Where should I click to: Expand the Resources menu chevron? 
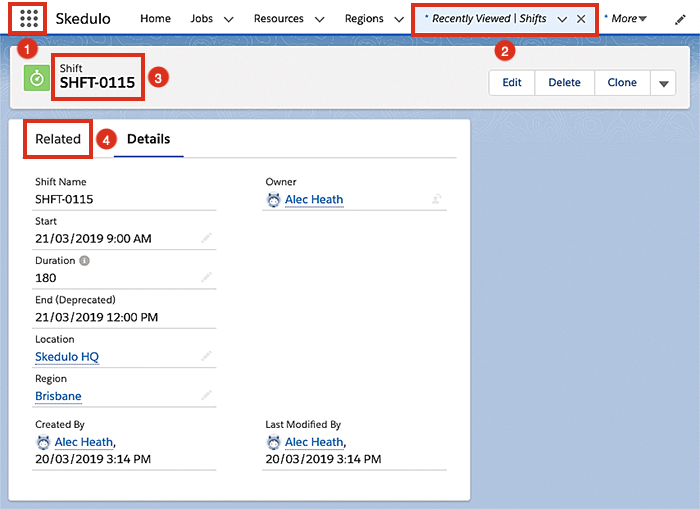pyautogui.click(x=320, y=19)
